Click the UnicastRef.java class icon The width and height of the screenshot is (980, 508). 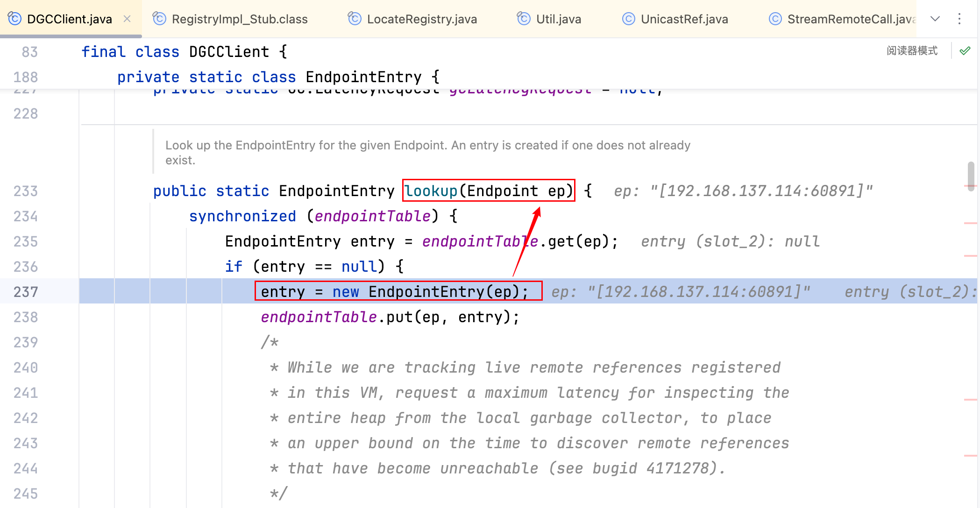pyautogui.click(x=629, y=19)
